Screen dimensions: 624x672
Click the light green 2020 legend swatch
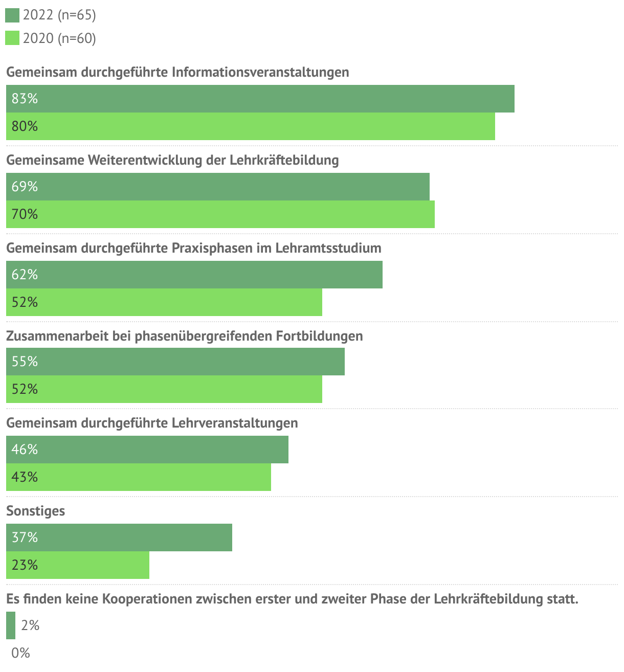(x=12, y=38)
